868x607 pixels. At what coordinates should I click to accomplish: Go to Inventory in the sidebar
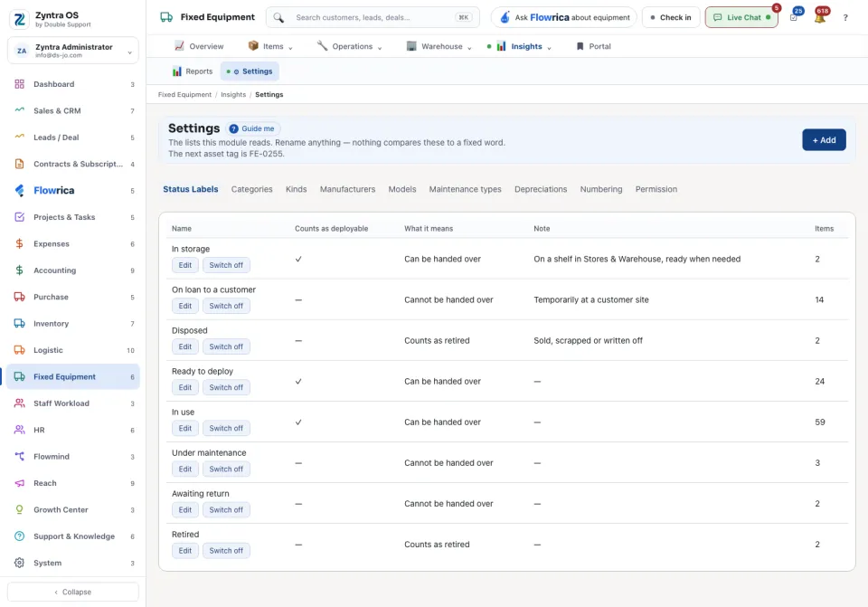pos(73,324)
